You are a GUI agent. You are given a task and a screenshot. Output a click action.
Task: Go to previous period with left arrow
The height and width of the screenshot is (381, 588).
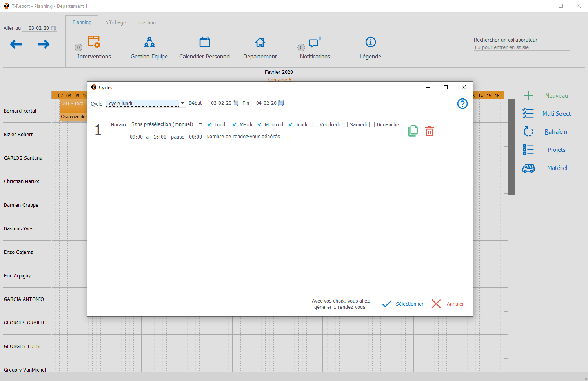click(x=16, y=44)
